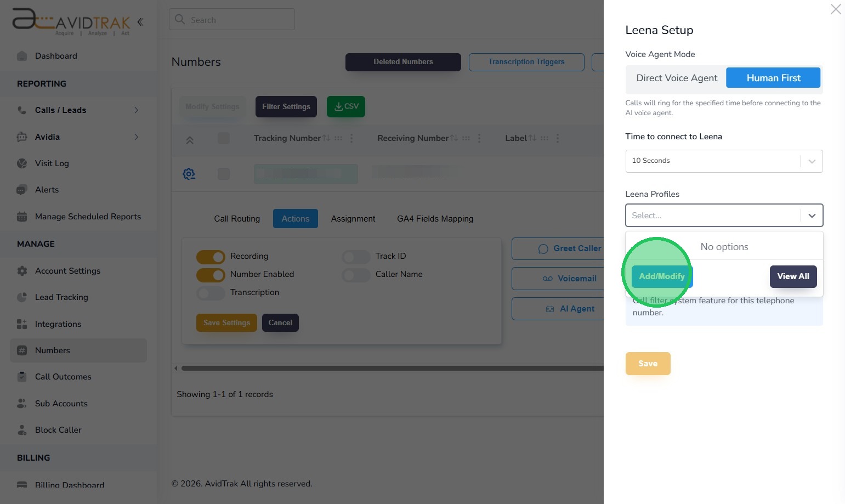Image resolution: width=845 pixels, height=504 pixels.
Task: Click the search magnifier icon
Action: (179, 20)
